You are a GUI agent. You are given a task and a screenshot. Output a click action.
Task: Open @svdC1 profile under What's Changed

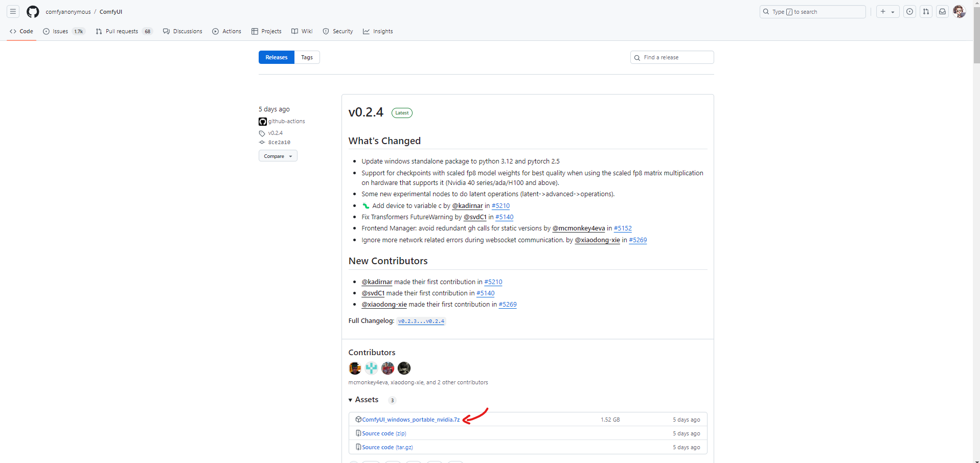point(475,217)
